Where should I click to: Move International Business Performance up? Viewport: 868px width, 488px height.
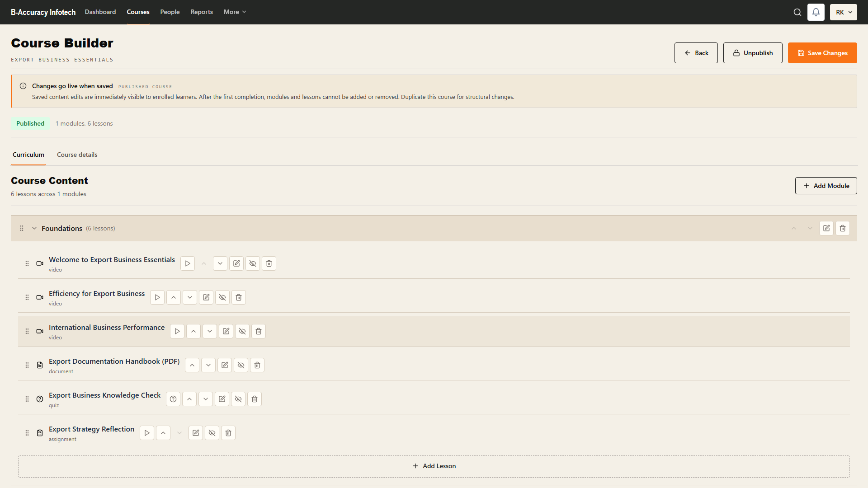[193, 331]
